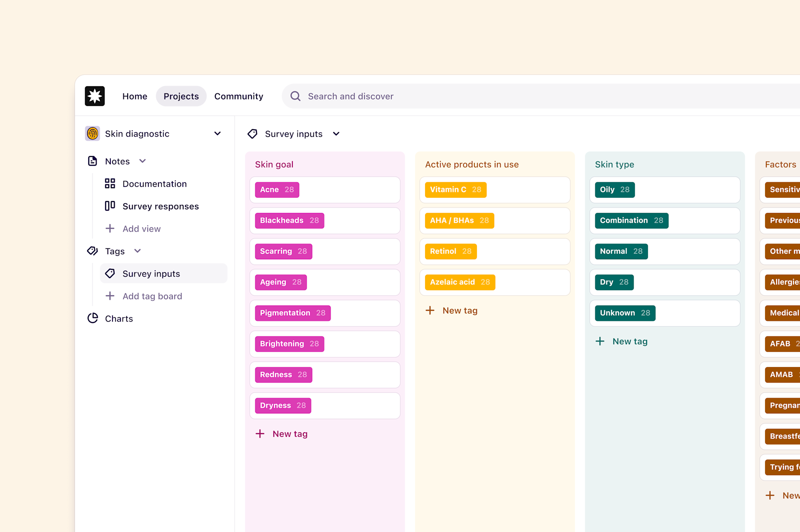Viewport: 800px width, 532px height.
Task: Click the Factors column title
Action: (781, 165)
